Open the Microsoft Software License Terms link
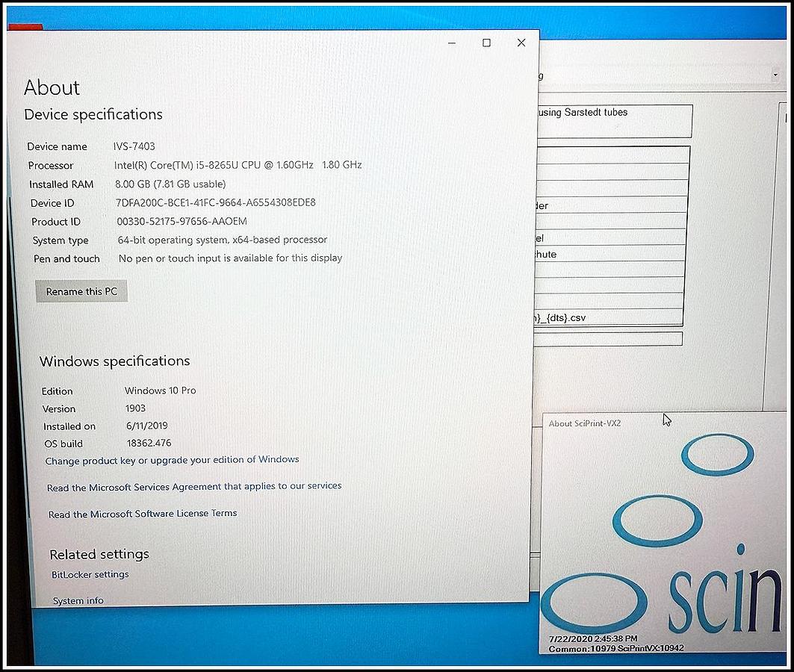 [143, 514]
